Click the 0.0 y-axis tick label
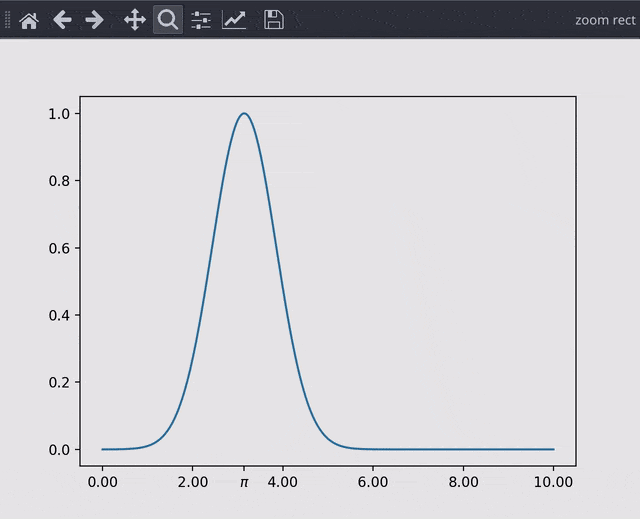 pos(59,450)
